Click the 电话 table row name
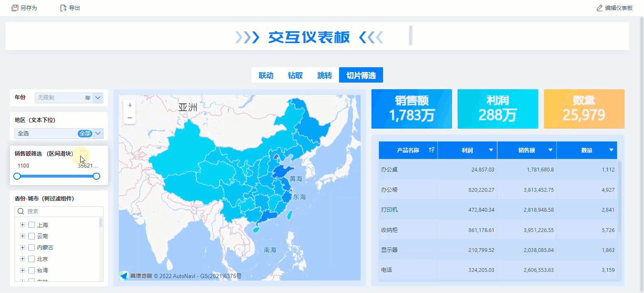The image size is (644, 293). (x=386, y=270)
